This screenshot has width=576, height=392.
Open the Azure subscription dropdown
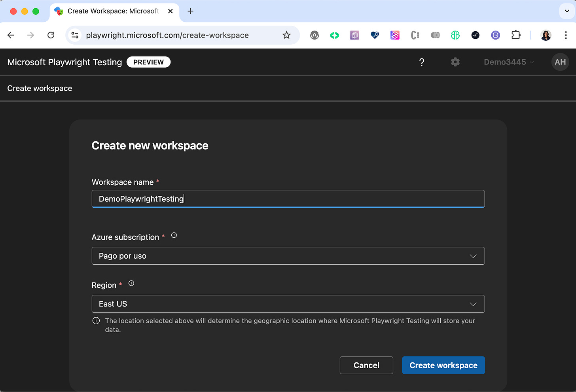click(288, 256)
